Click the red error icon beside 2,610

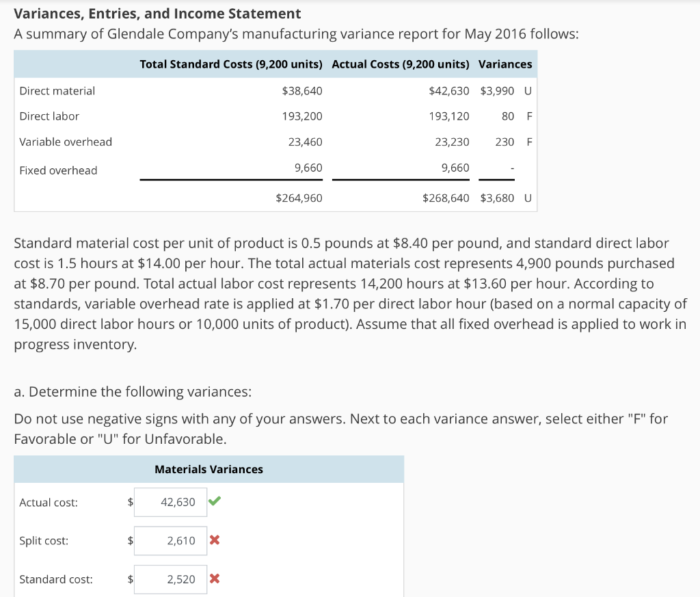pyautogui.click(x=215, y=540)
